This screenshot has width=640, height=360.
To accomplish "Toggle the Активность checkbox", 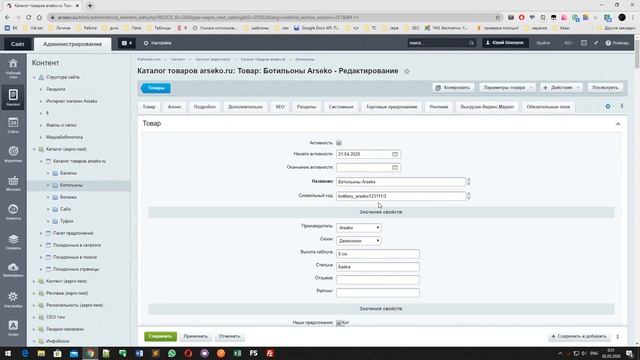I will click(339, 143).
